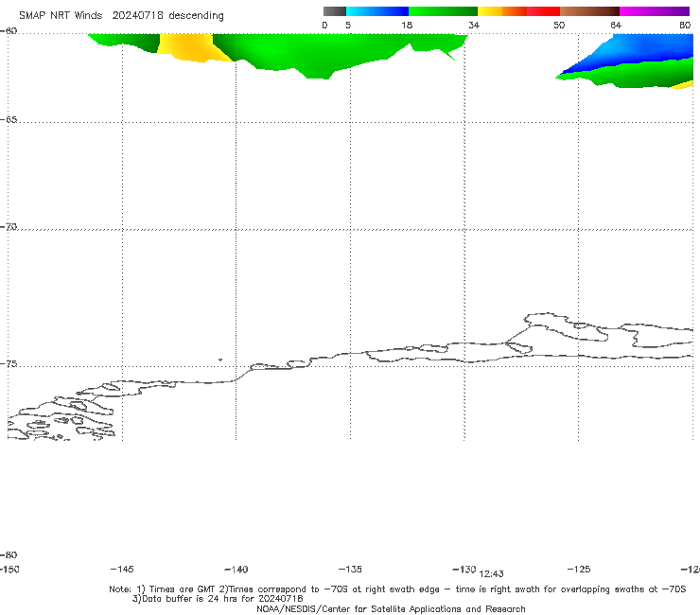Click the gray segment of the wind color bar
Viewport: 700px width, 615px height.
pyautogui.click(x=335, y=11)
